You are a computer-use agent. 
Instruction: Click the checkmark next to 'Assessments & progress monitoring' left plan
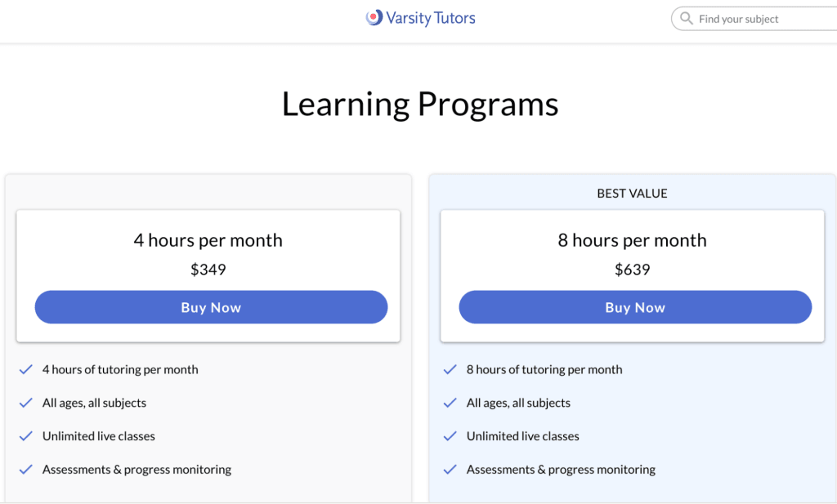click(25, 470)
